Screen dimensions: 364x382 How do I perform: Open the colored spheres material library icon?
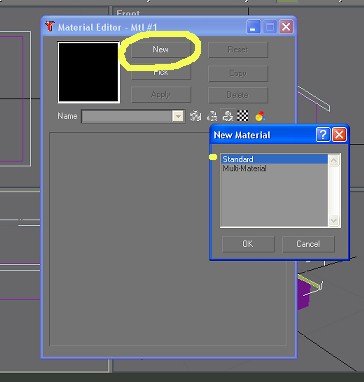(x=260, y=116)
